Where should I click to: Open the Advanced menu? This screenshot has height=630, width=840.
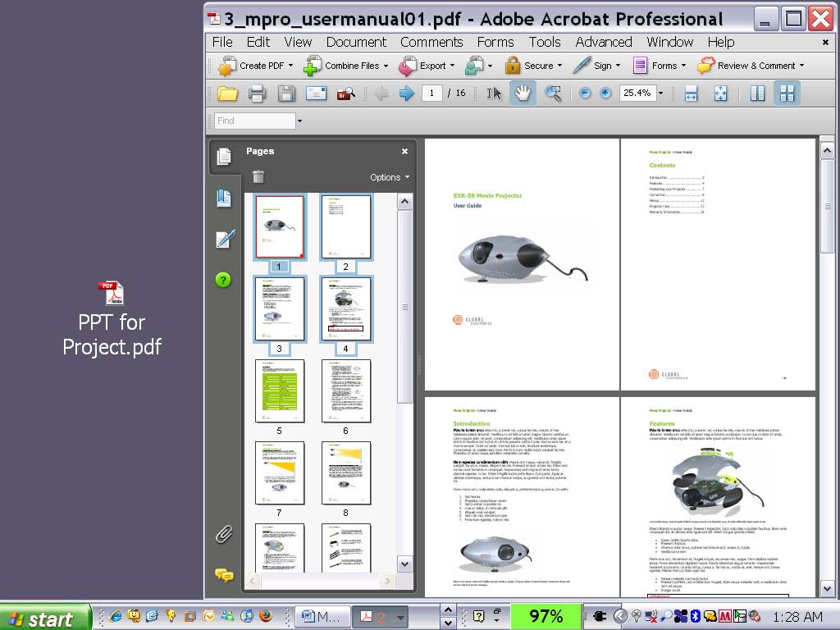[x=603, y=42]
